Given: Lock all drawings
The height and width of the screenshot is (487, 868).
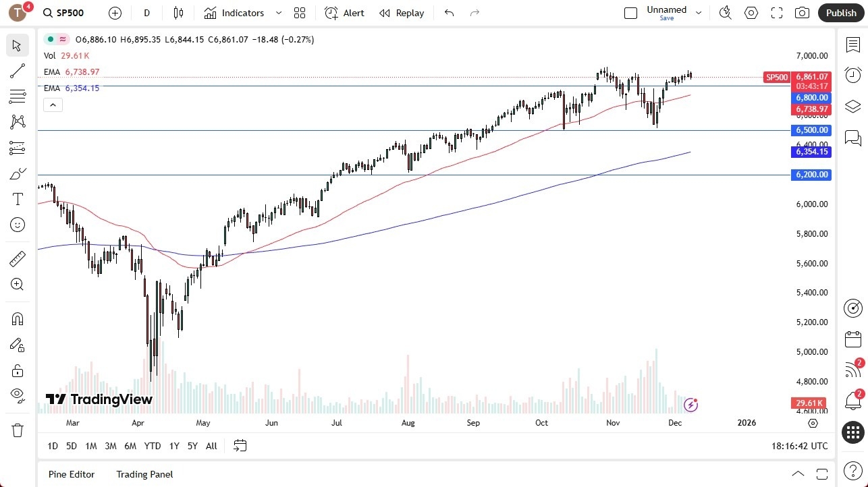Looking at the screenshot, I should pyautogui.click(x=18, y=370).
